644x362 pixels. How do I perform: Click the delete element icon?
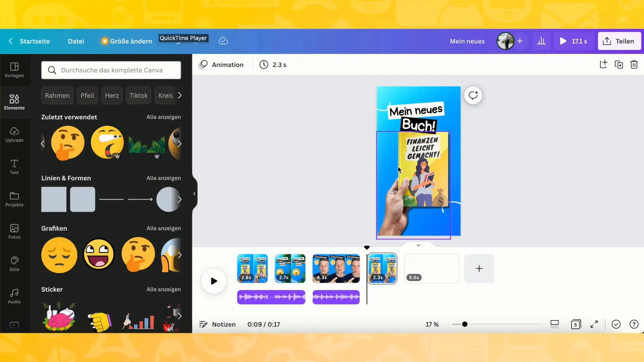pyautogui.click(x=634, y=65)
